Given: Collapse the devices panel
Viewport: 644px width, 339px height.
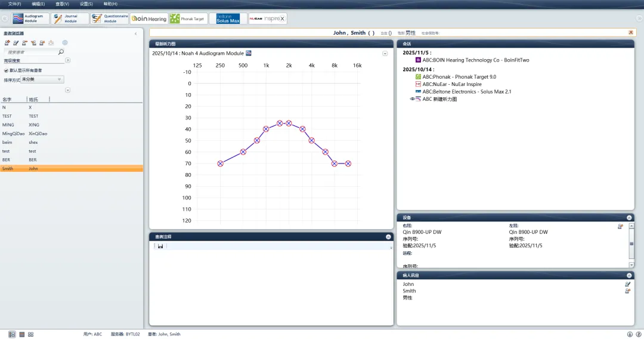Looking at the screenshot, I should pos(629,218).
